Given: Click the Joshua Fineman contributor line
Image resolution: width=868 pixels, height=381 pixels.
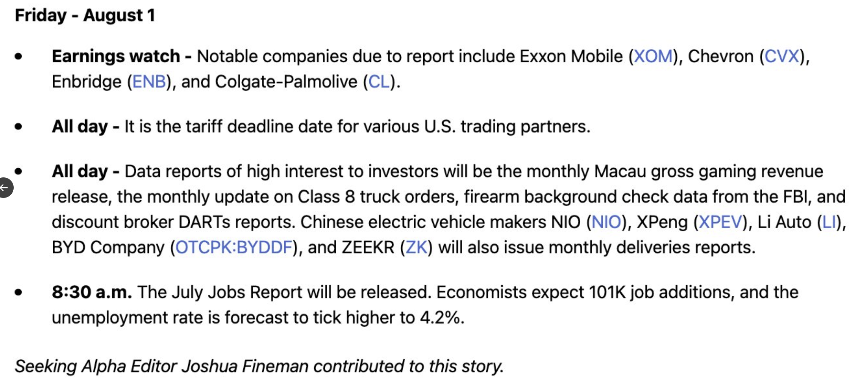Looking at the screenshot, I should coord(259,366).
